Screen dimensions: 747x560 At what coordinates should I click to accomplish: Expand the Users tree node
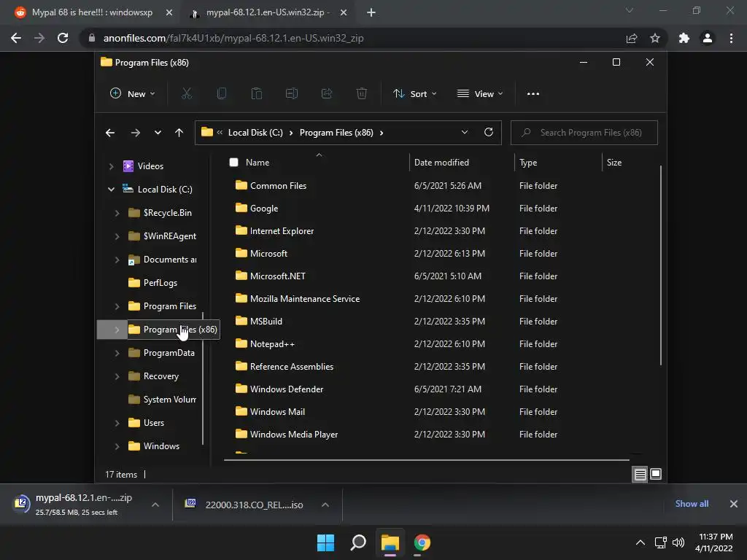[117, 423]
